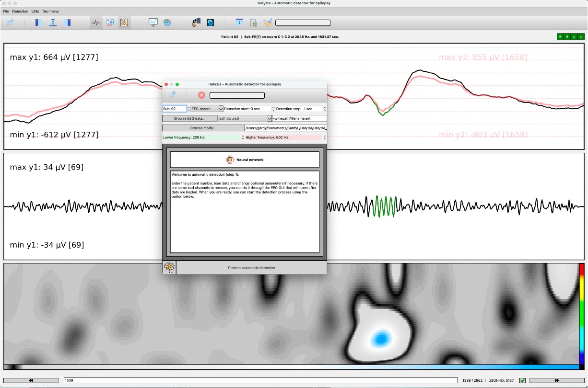The width and height of the screenshot is (588, 388).
Task: Click the presentation chart icon in toolbar
Action: tap(153, 23)
